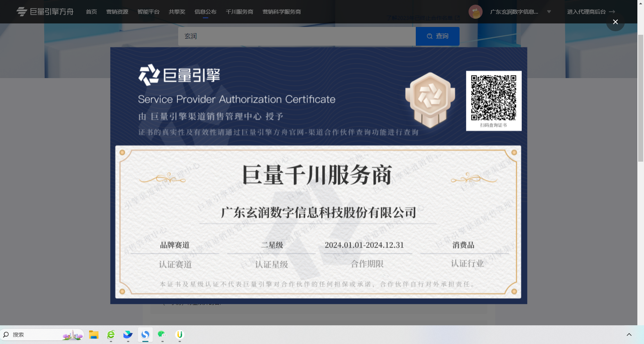Switch to the Sogou browser taskbar icon
The height and width of the screenshot is (344, 644).
coord(145,335)
